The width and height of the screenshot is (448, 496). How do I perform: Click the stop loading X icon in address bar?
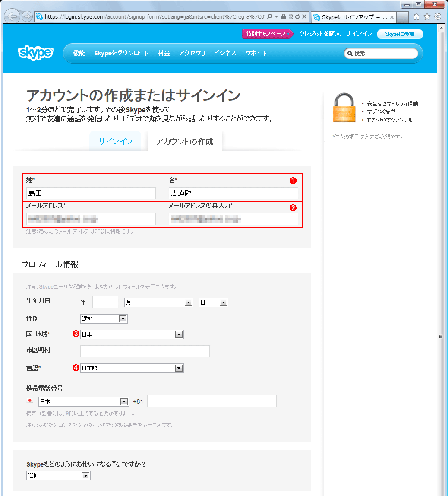(304, 16)
